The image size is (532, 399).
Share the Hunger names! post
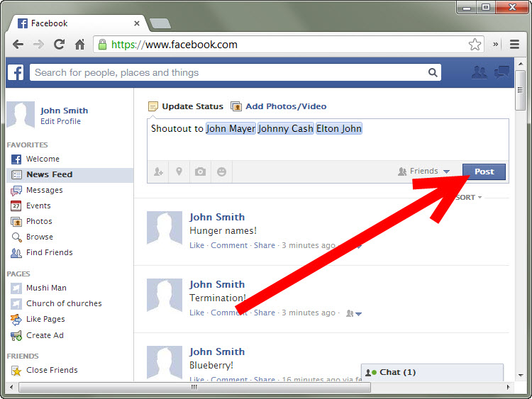265,245
